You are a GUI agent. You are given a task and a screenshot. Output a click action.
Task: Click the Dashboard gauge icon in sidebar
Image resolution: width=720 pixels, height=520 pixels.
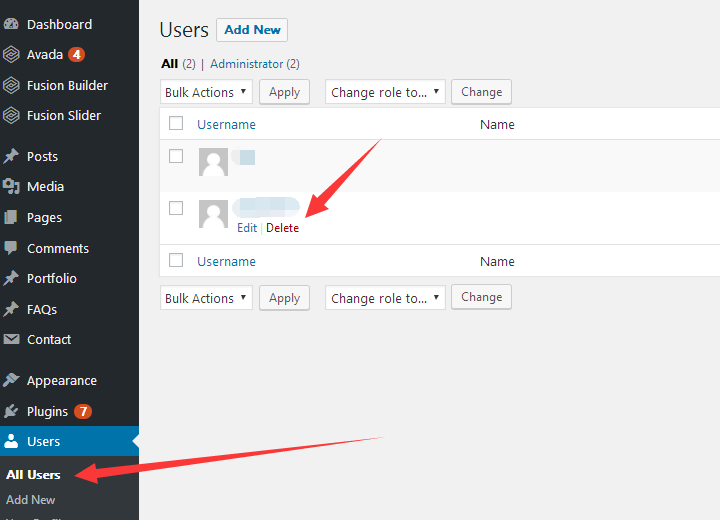point(11,24)
